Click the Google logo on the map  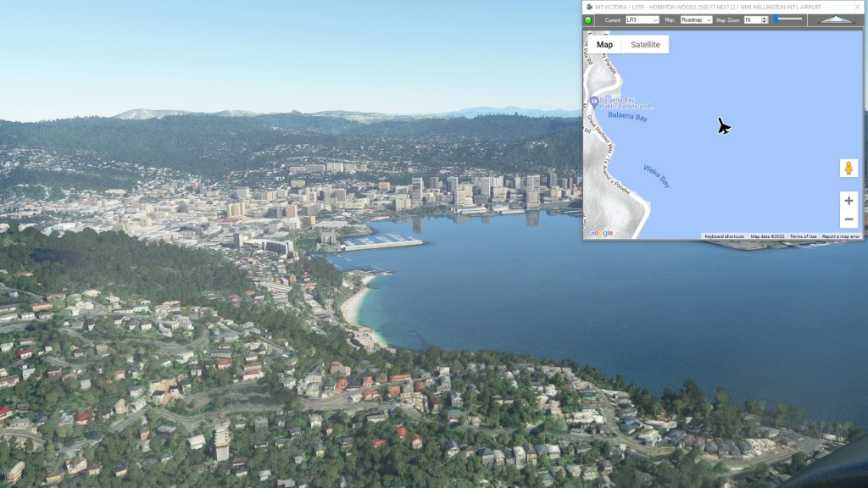click(x=600, y=233)
